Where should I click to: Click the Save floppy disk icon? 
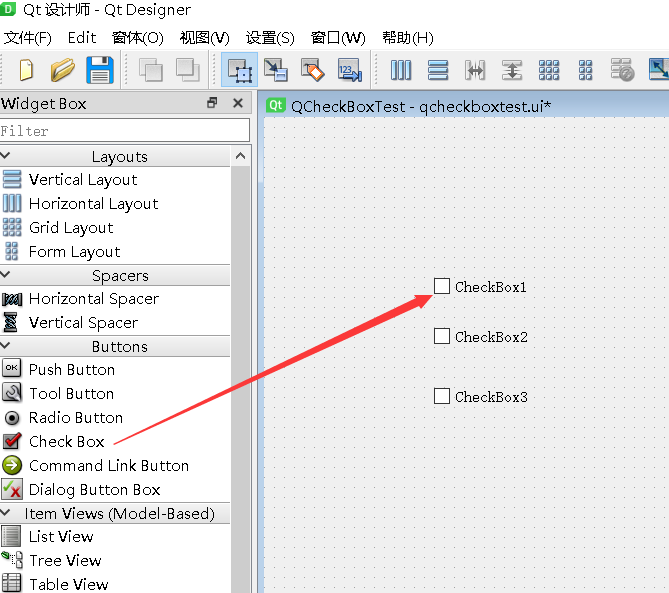coord(100,70)
